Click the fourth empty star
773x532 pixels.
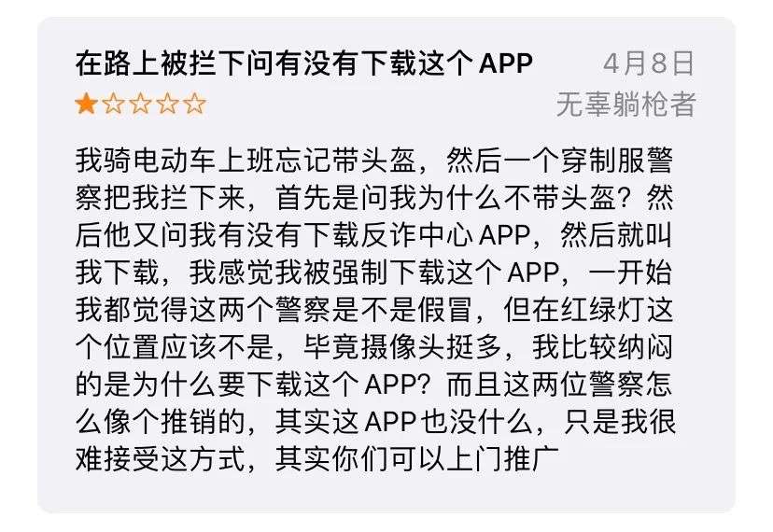tap(168, 104)
